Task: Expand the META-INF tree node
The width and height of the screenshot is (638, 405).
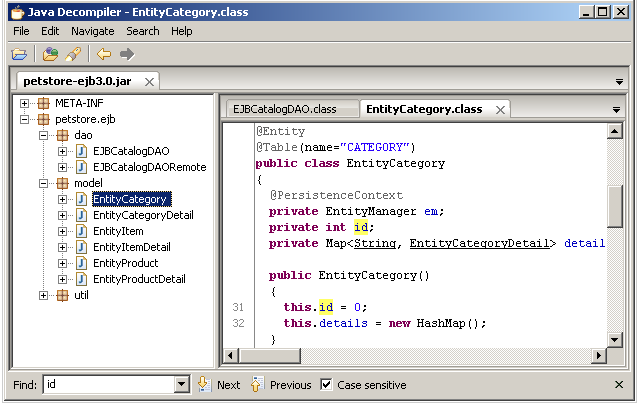Action: [x=25, y=103]
